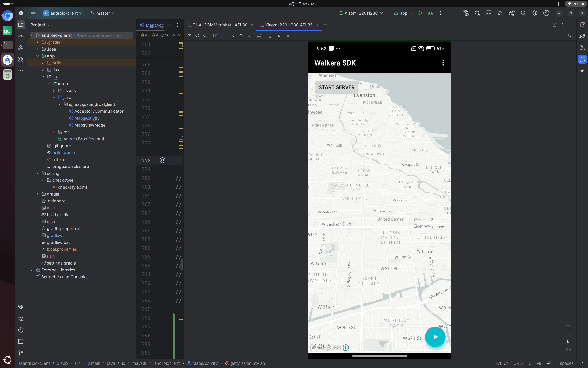
Task: Set device zoom to 1:1
Action: [x=568, y=342]
